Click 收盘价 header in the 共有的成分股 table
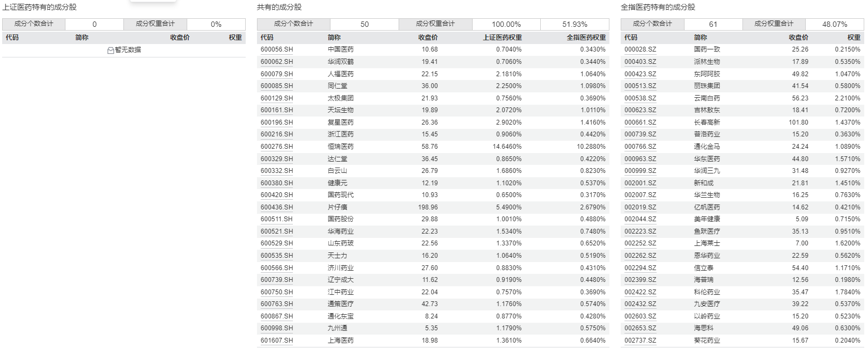 [x=428, y=38]
